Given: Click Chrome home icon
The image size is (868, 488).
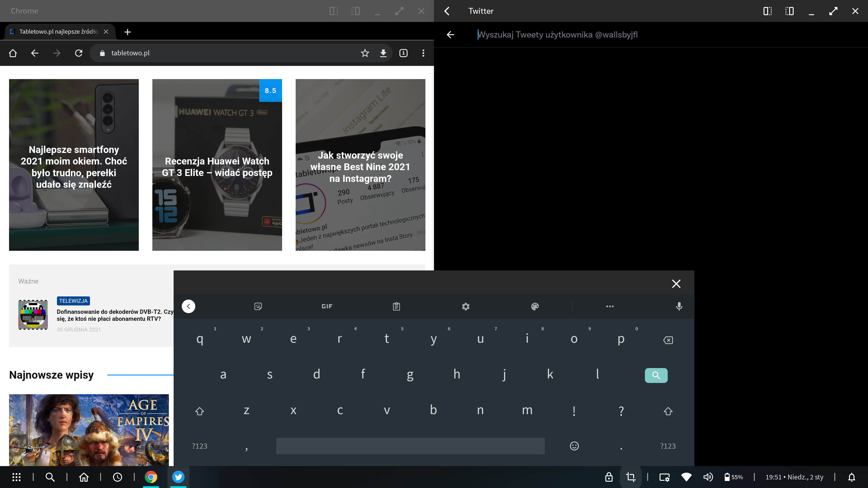Looking at the screenshot, I should (13, 53).
